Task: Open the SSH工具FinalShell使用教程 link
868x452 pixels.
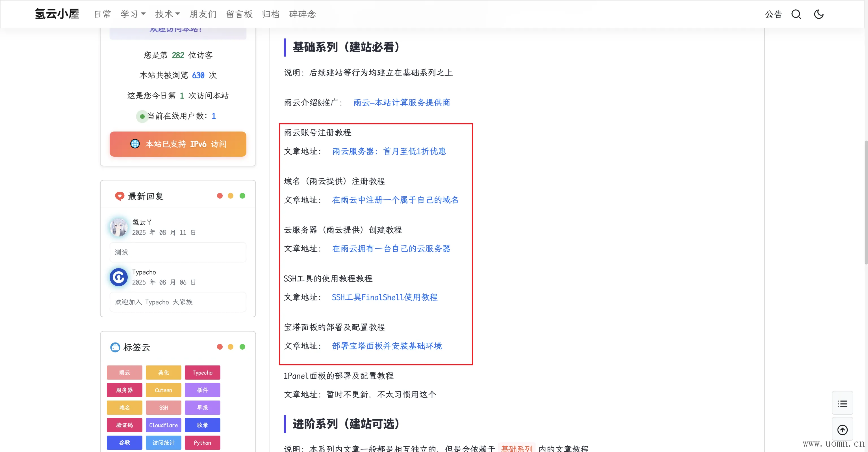Action: [x=385, y=297]
